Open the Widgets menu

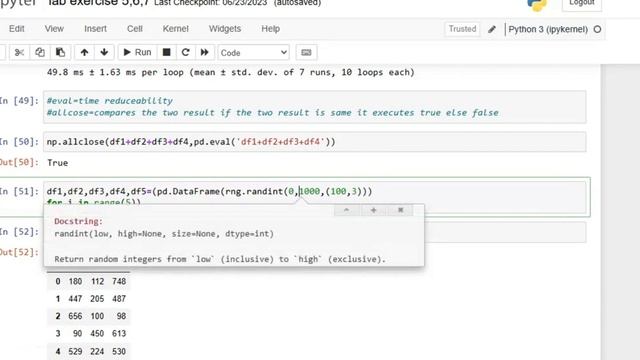pos(225,29)
